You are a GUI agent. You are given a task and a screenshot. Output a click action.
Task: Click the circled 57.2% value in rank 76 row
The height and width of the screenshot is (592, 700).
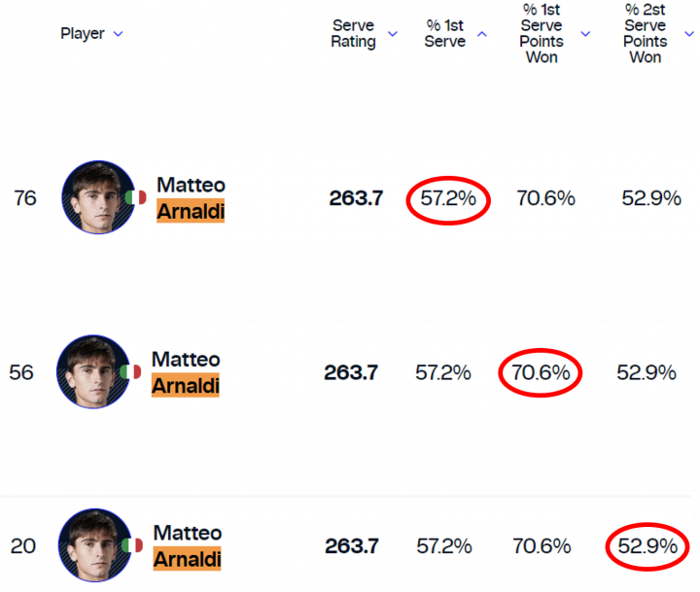tap(448, 198)
